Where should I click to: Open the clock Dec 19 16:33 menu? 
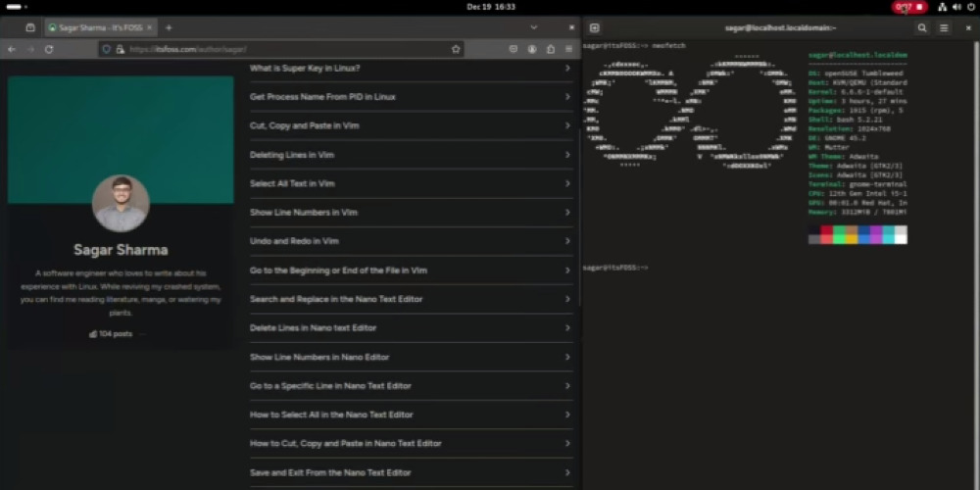point(491,7)
